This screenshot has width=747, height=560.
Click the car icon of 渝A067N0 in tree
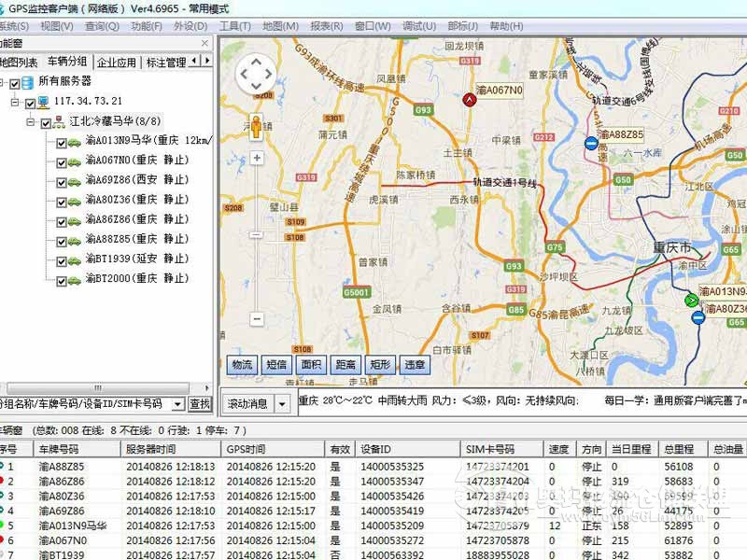[x=75, y=161]
